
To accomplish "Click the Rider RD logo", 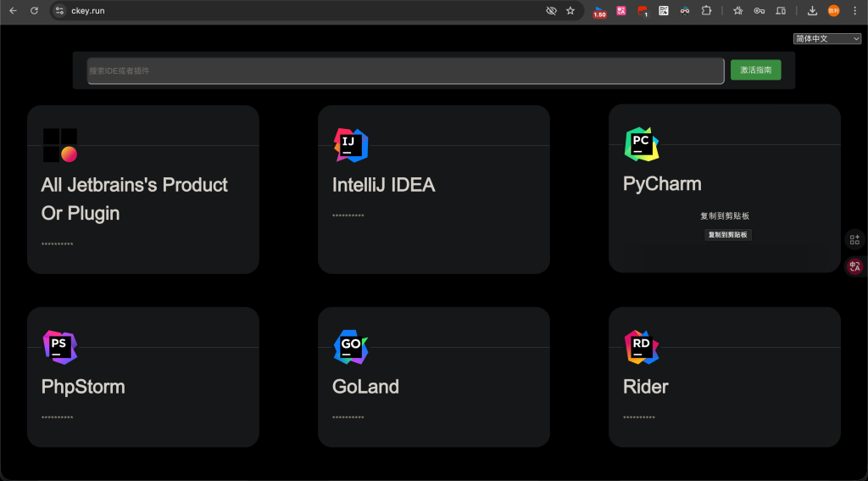I will tap(642, 347).
